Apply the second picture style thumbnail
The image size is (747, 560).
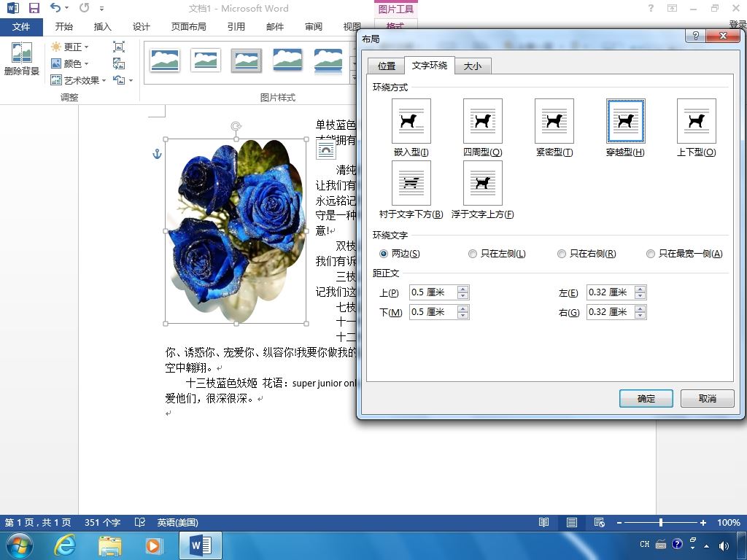[x=205, y=61]
